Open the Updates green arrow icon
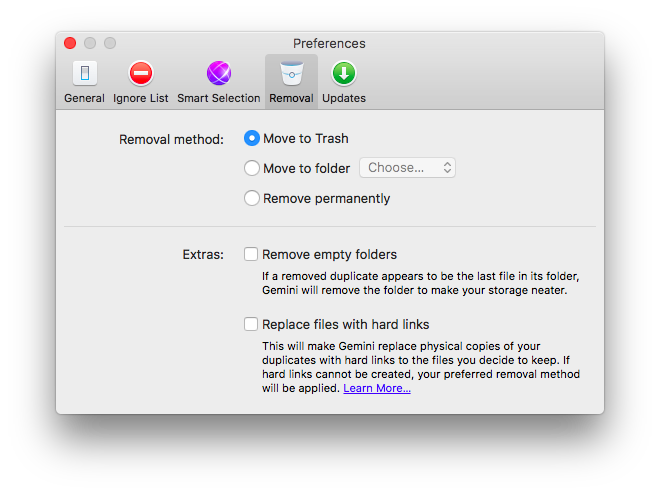The width and height of the screenshot is (660, 494). pos(344,74)
